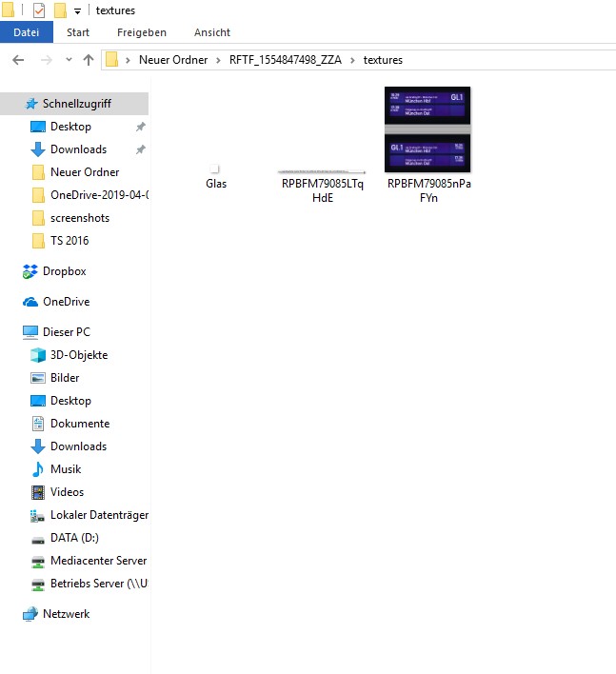Select Dropbox label in navigation pane
Image resolution: width=616 pixels, height=674 pixels.
tap(65, 271)
